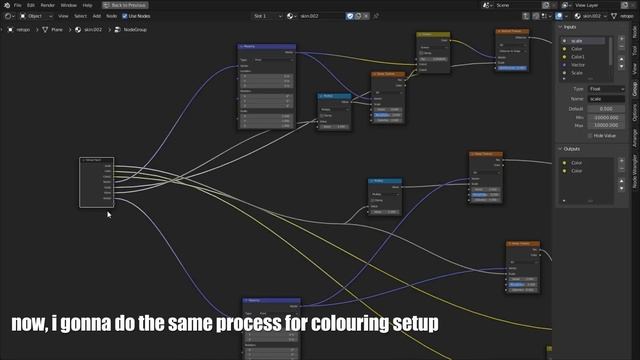
Task: Click the Min value field
Action: tap(606, 118)
